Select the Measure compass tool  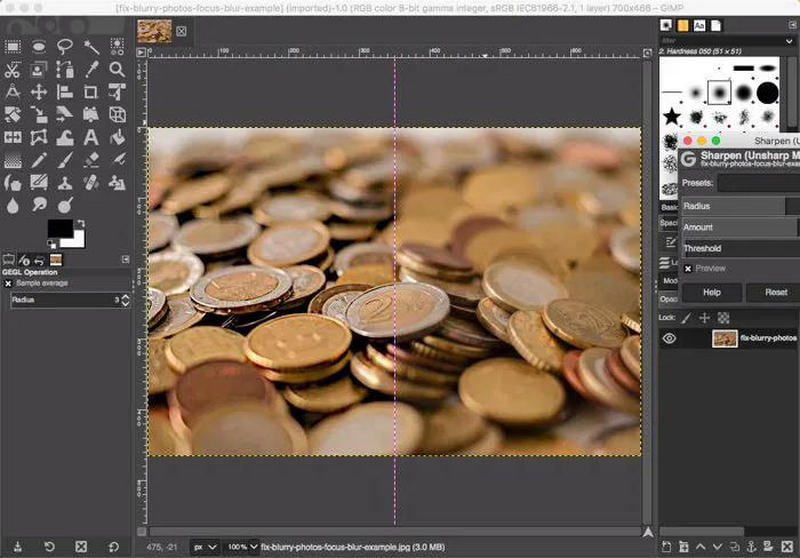pos(13,92)
